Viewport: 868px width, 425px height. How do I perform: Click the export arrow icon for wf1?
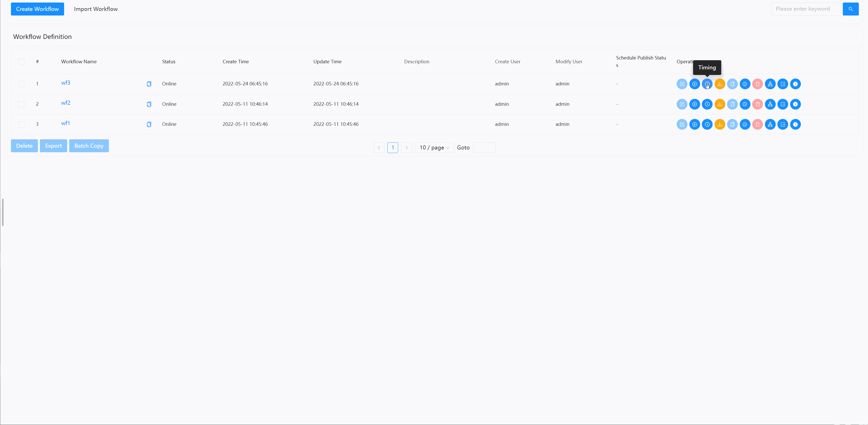(783, 124)
